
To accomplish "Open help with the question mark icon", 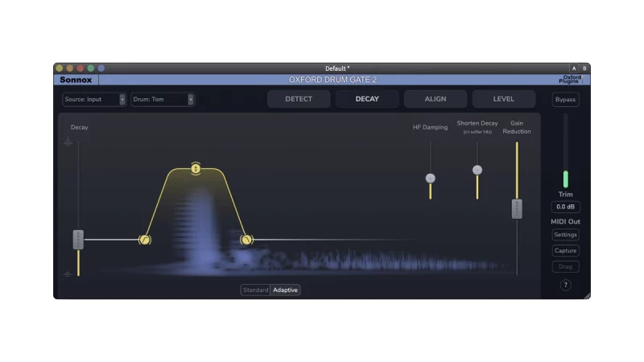I will click(x=566, y=285).
